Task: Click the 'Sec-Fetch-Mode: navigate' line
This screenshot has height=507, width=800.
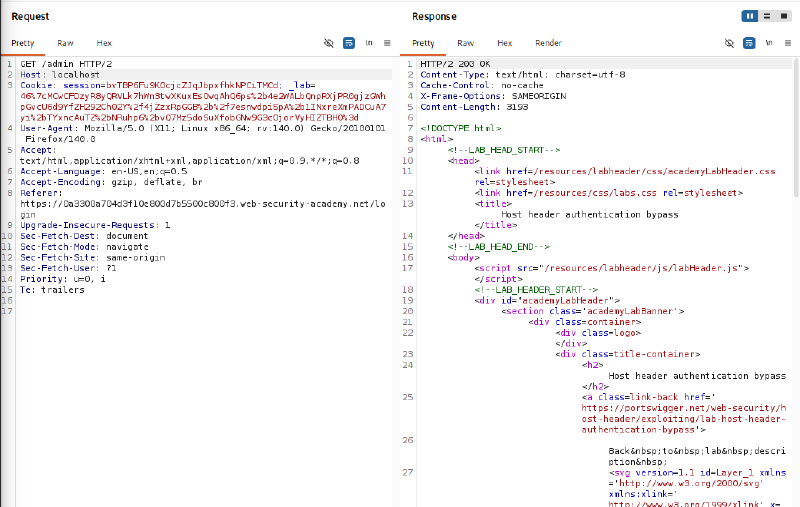Action: click(84, 246)
